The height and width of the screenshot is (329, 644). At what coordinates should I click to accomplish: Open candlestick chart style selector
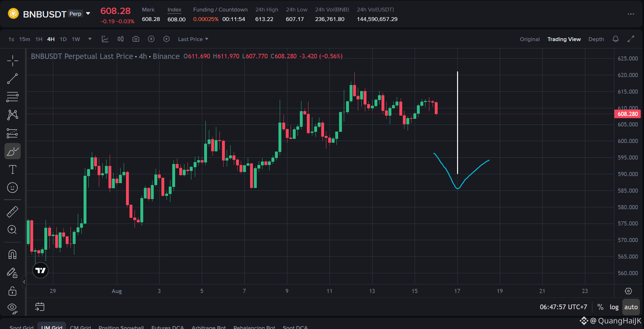pos(121,39)
